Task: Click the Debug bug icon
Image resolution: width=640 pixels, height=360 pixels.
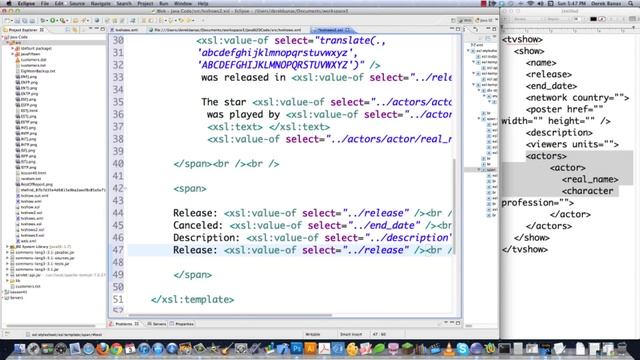Action: [x=42, y=20]
